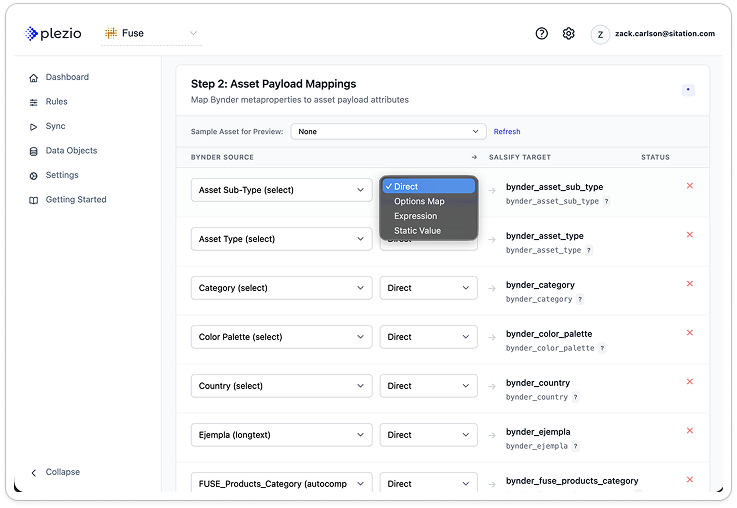The image size is (737, 508).
Task: Open the Category (select) source dropdown
Action: [282, 288]
